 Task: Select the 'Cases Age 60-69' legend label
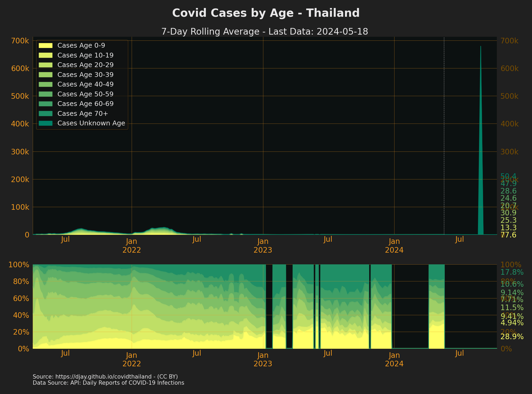[85, 104]
